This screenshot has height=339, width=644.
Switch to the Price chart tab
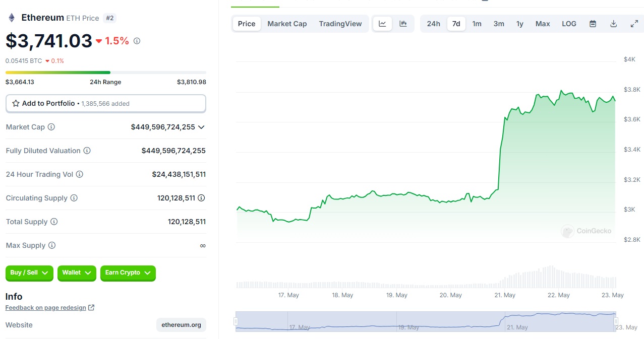click(x=247, y=24)
